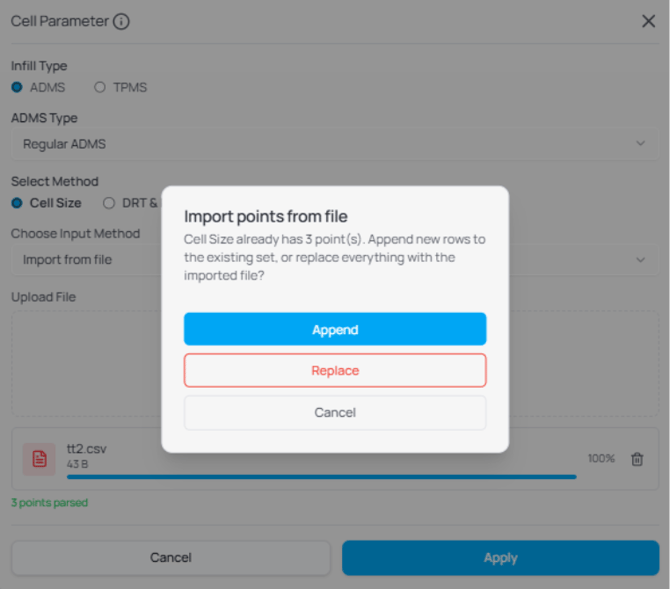Viewport: 670px width, 589px height.
Task: Apply the cell parameter settings
Action: (500, 557)
